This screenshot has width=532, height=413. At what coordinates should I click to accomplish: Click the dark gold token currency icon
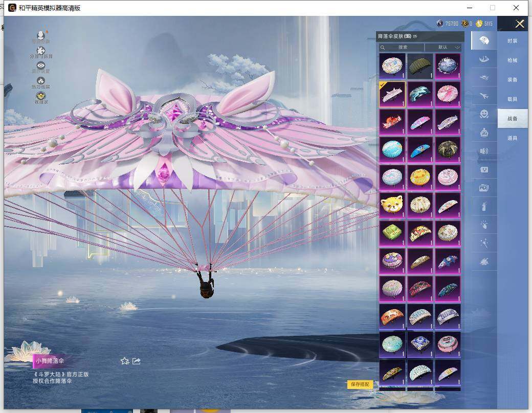pos(465,24)
